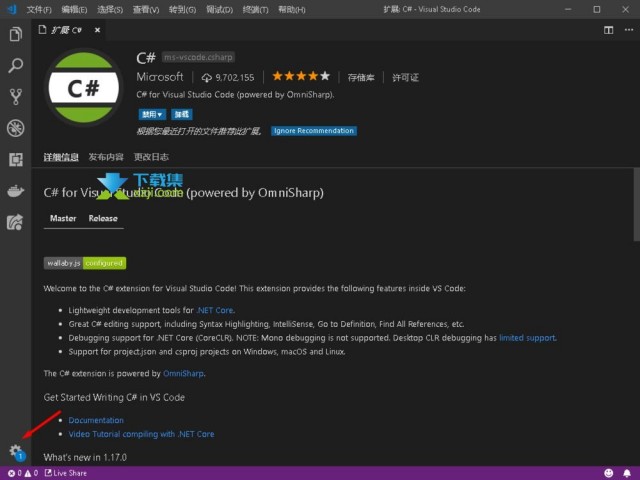Viewport: 640px width, 480px height.
Task: Click the 卸载 uninstall button
Action: point(182,114)
